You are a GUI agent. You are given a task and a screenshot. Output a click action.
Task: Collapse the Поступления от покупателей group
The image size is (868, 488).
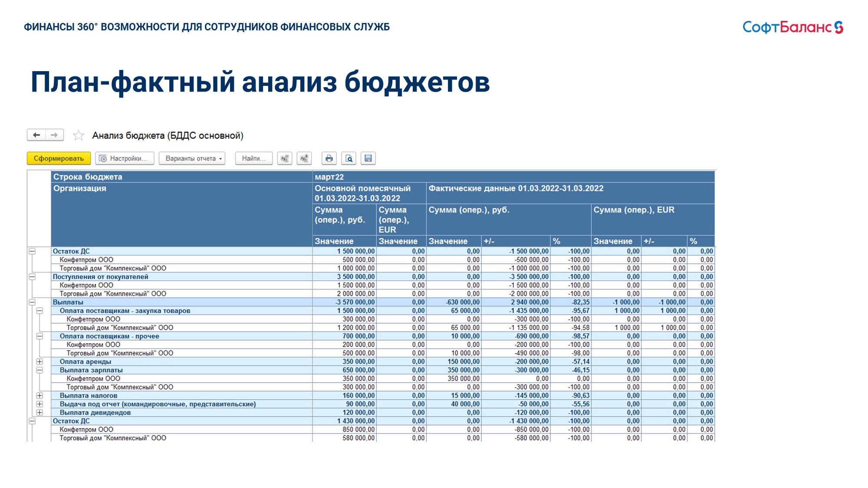[32, 277]
